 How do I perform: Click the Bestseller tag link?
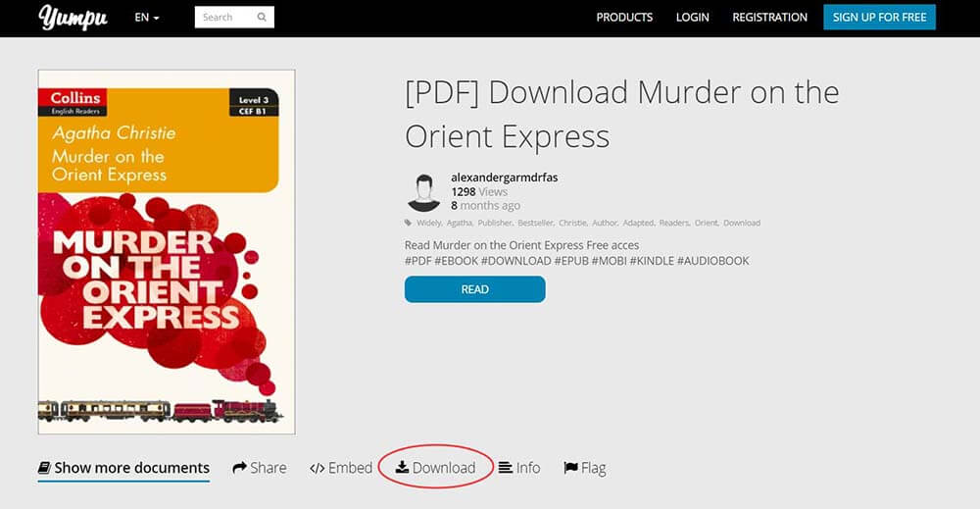[x=535, y=223]
